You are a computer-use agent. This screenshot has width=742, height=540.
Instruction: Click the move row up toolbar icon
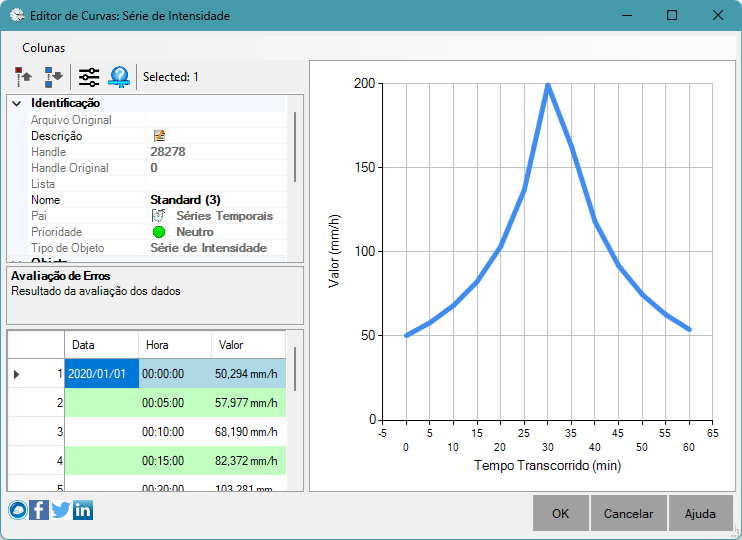point(23,77)
